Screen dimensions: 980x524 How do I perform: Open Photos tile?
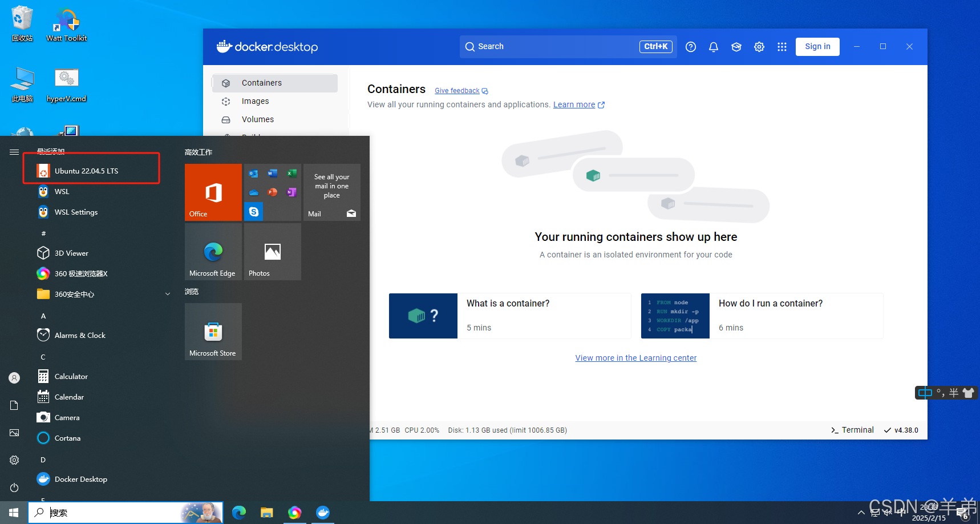[273, 252]
